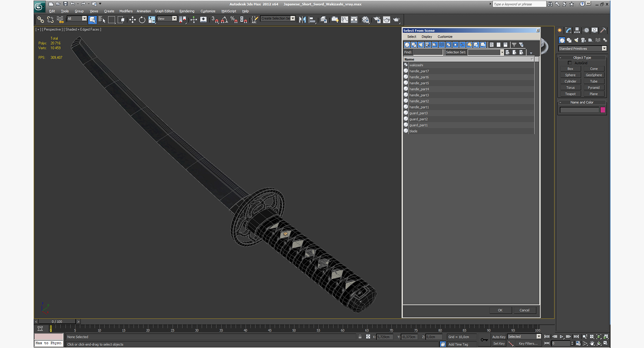
Task: Create a Teapot primitive button
Action: pyautogui.click(x=570, y=94)
